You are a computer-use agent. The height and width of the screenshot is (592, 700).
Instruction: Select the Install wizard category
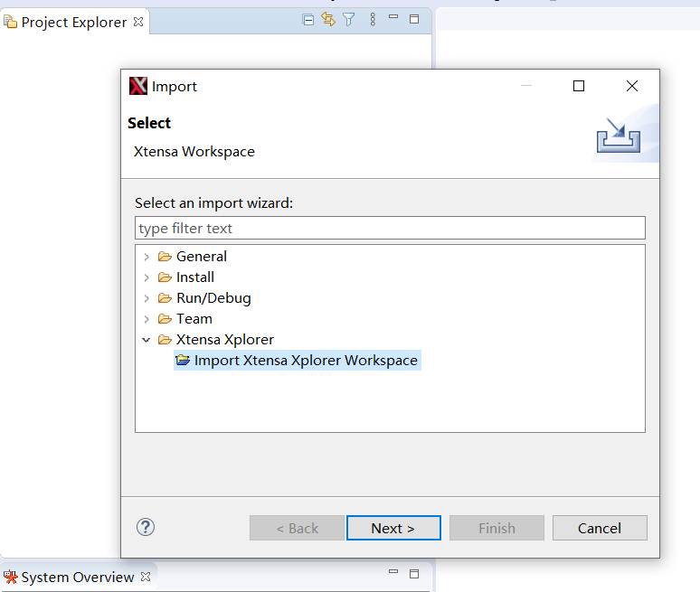(195, 277)
